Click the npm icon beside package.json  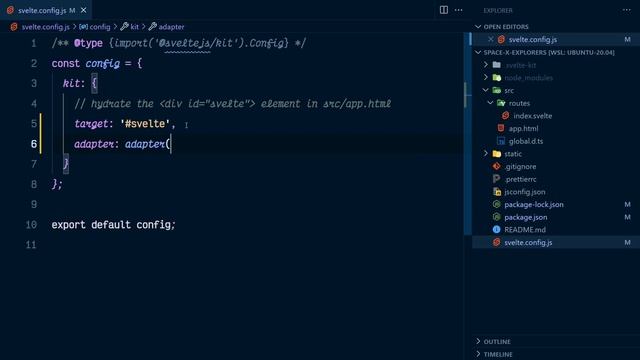coord(497,217)
